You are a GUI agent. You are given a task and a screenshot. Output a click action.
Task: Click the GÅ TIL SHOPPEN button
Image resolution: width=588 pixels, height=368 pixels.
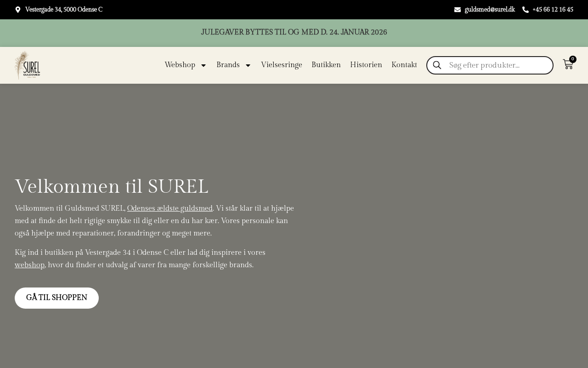57,298
